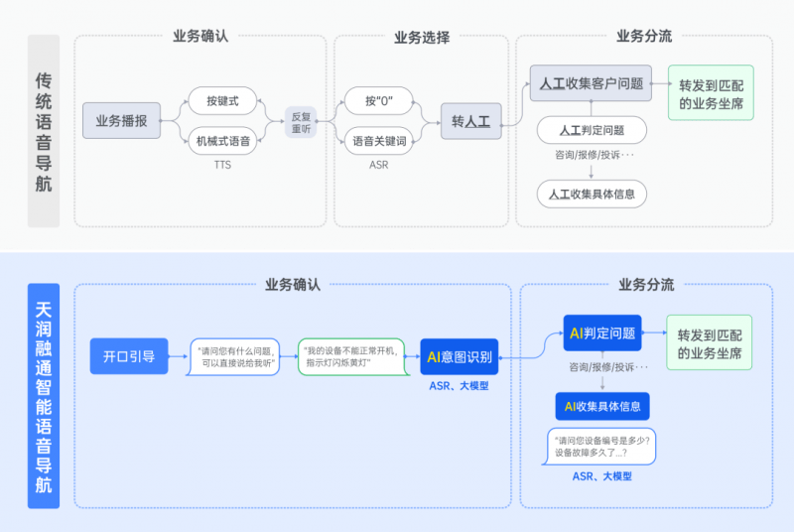
Task: Click the TTS caption under 机械式语音
Action: pos(222,165)
